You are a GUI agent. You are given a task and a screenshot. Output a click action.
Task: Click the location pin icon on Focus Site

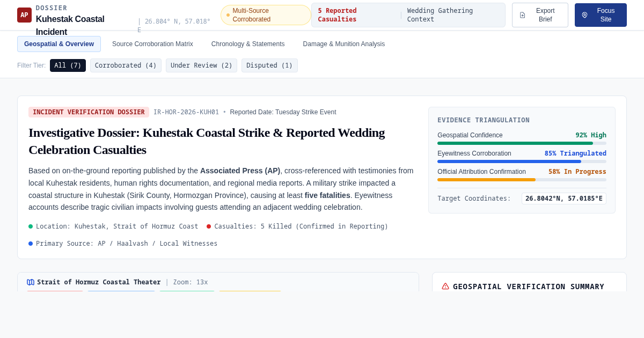click(x=584, y=15)
